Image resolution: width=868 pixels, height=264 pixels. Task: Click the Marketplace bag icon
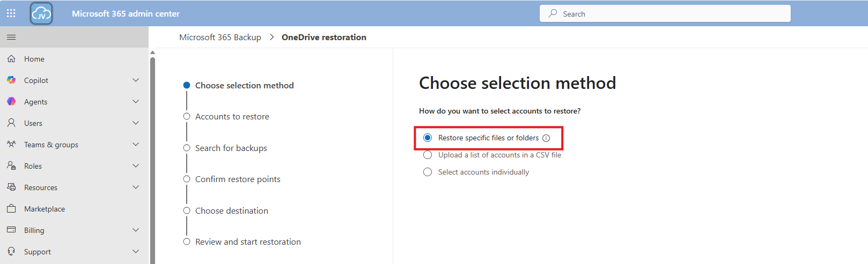11,209
